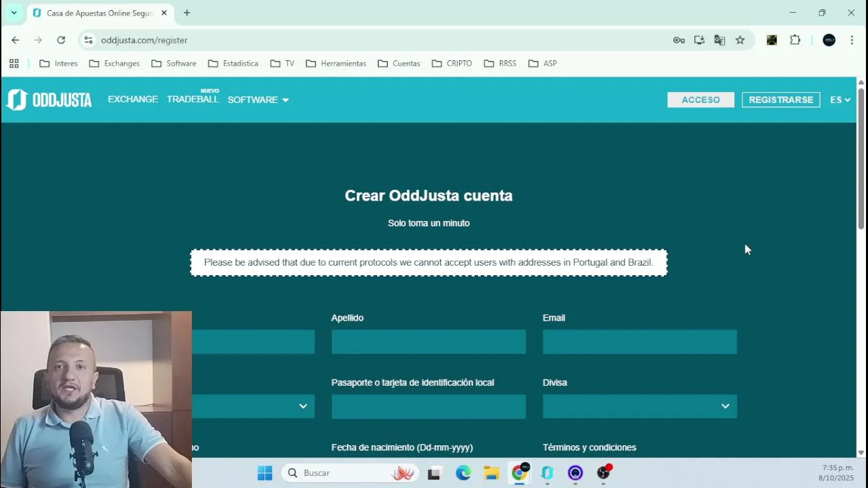Viewport: 868px width, 488px height.
Task: Click the address bar URL
Action: coord(144,40)
